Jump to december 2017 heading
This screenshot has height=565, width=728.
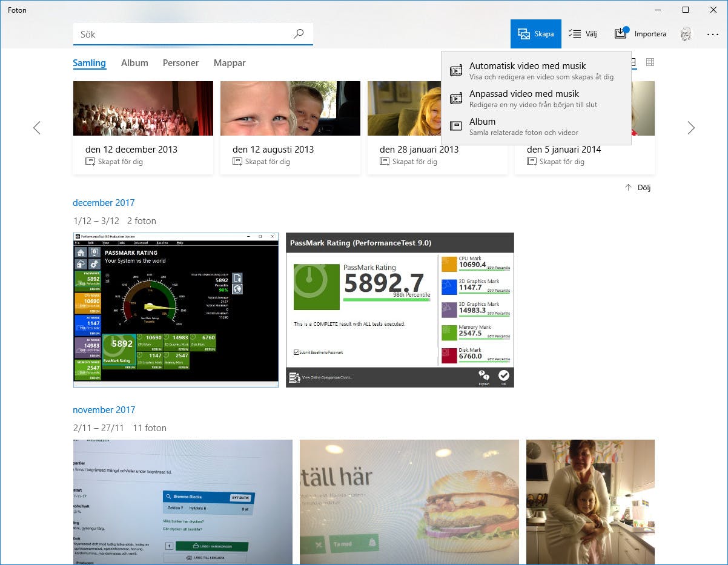click(104, 203)
